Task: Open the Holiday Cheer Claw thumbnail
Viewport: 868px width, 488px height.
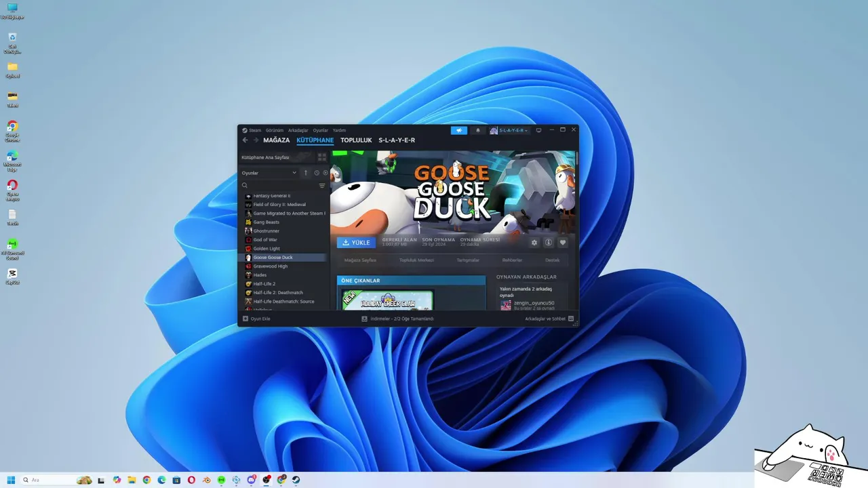Action: click(x=387, y=300)
